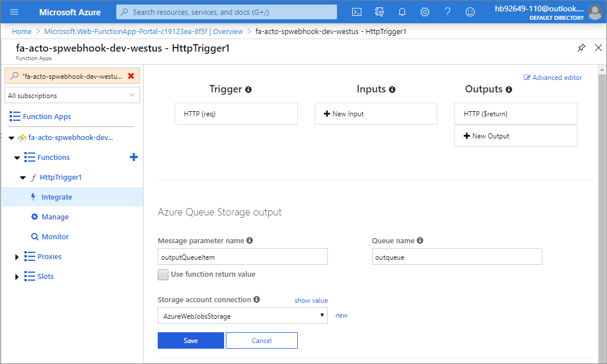Click show value for storage connection
This screenshot has height=364, width=607.
[311, 300]
